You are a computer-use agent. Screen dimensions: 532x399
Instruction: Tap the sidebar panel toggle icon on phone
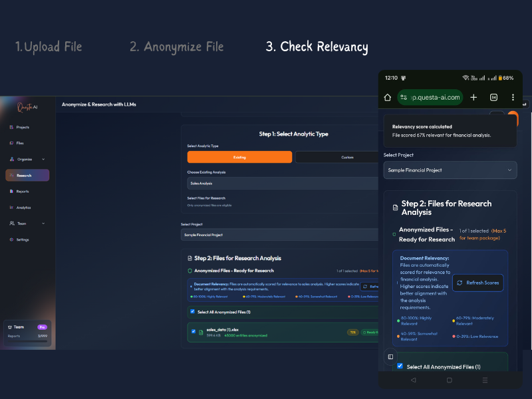click(x=390, y=356)
